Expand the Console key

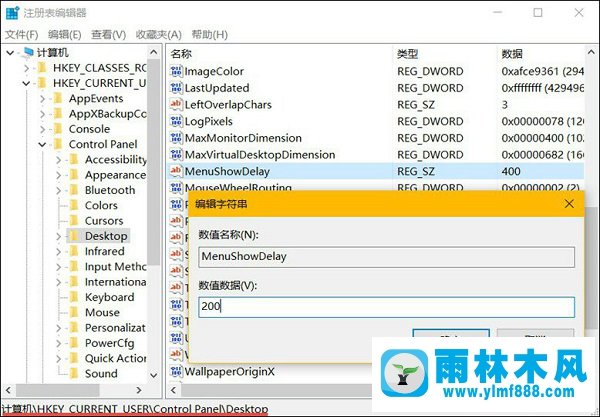click(42, 129)
